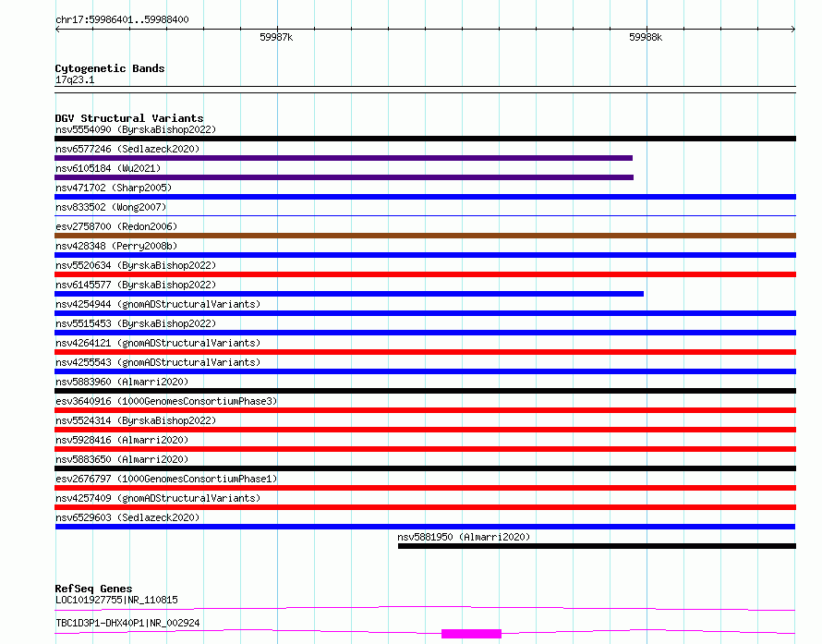Select the short black nsv5881950 variant bar
The width and height of the screenshot is (822, 644).
[x=597, y=546]
